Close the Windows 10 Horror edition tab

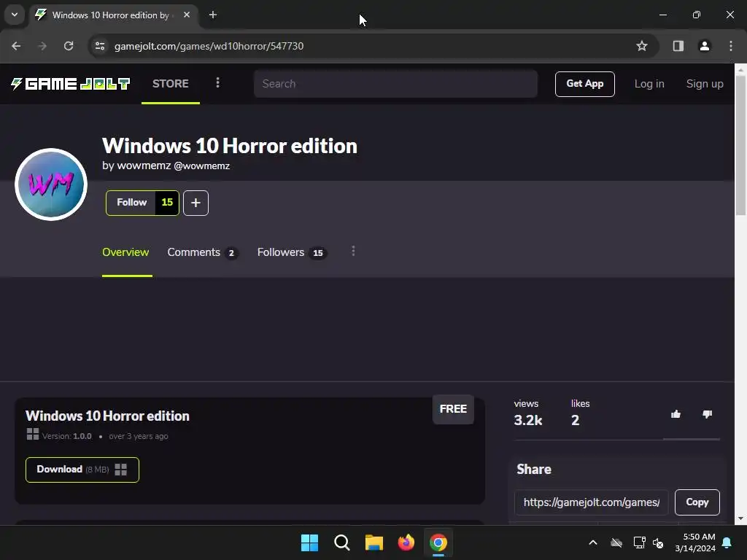[187, 15]
